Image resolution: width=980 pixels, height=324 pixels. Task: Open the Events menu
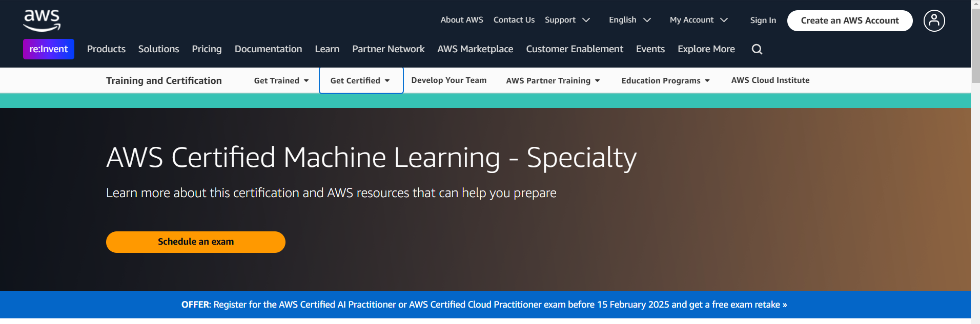(650, 49)
